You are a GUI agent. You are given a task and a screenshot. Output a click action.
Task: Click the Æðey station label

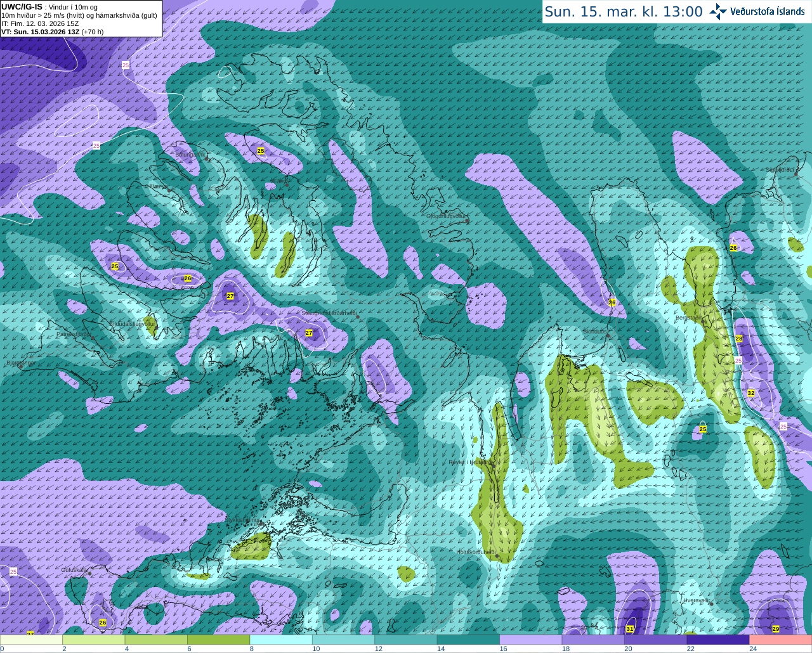pyautogui.click(x=280, y=181)
